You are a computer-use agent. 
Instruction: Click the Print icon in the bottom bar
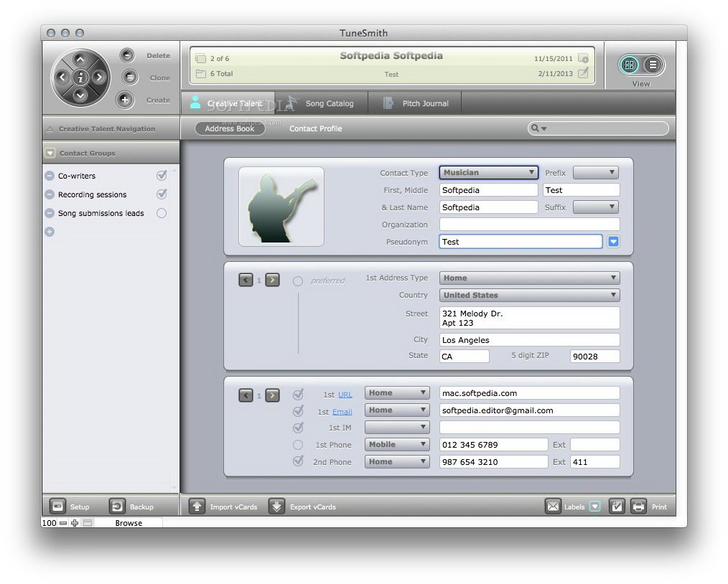(638, 507)
